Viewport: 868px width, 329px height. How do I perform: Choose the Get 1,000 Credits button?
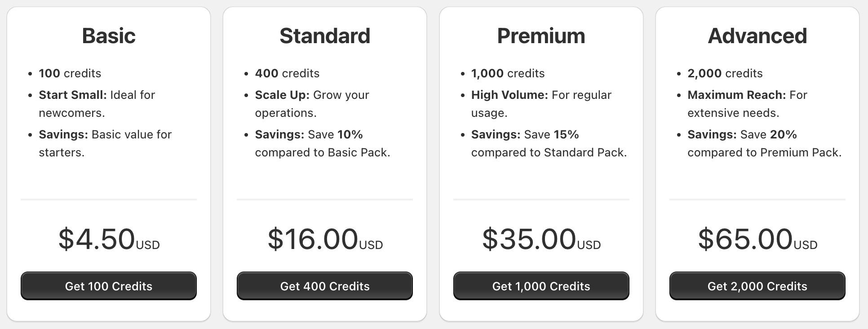pyautogui.click(x=541, y=286)
